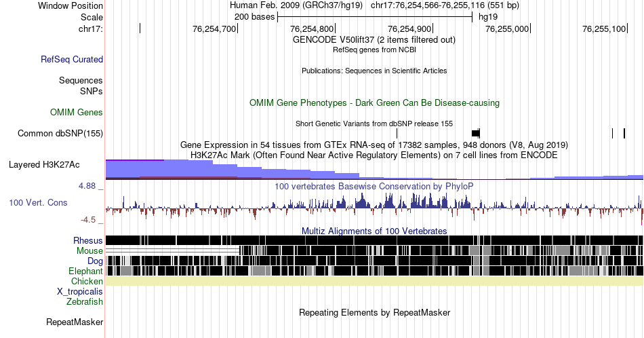
Task: Click the rightmost dbSNP variant tick
Action: 624,133
